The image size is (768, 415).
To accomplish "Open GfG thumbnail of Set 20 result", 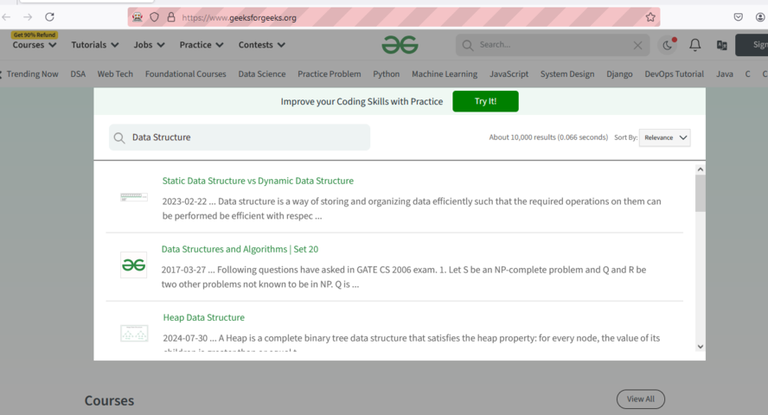I will tap(134, 265).
